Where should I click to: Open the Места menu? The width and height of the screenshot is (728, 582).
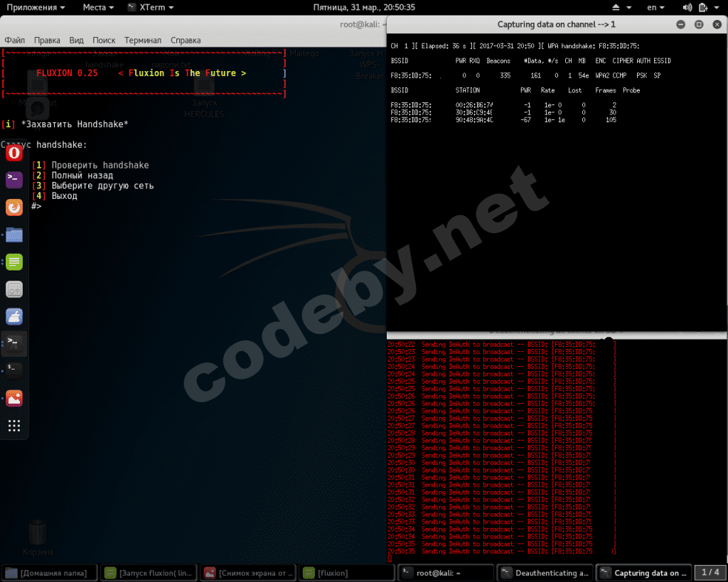(x=98, y=7)
